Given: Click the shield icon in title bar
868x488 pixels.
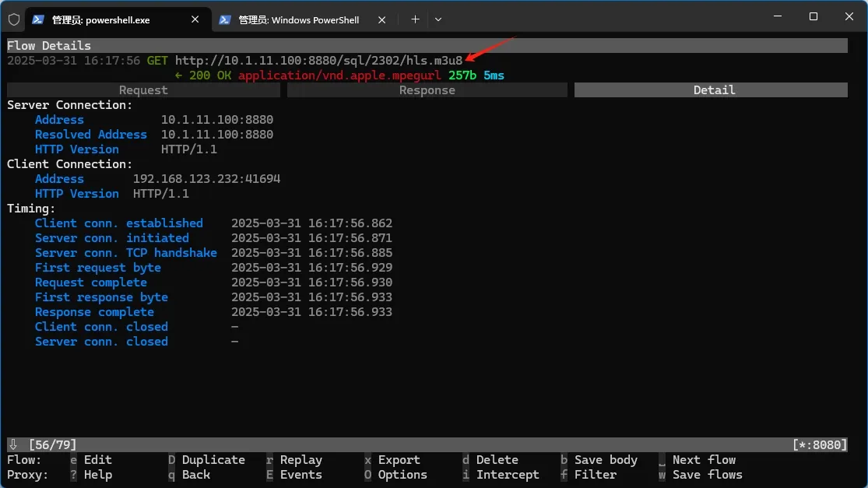Looking at the screenshot, I should [x=13, y=19].
